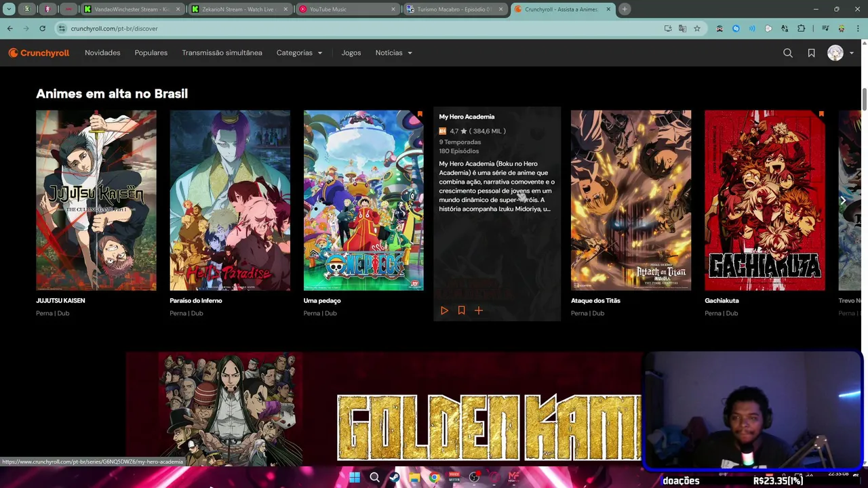868x488 pixels.
Task: Open the Novidades menu item
Action: click(102, 53)
